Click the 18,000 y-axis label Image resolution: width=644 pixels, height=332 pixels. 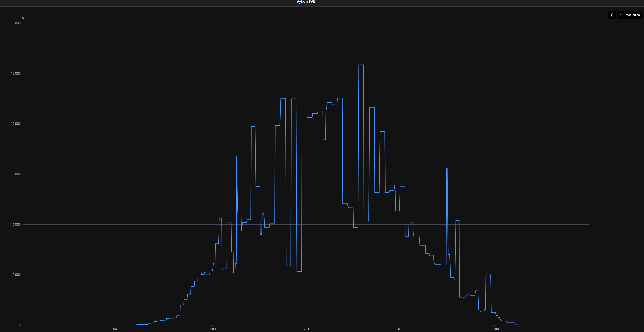pos(16,23)
